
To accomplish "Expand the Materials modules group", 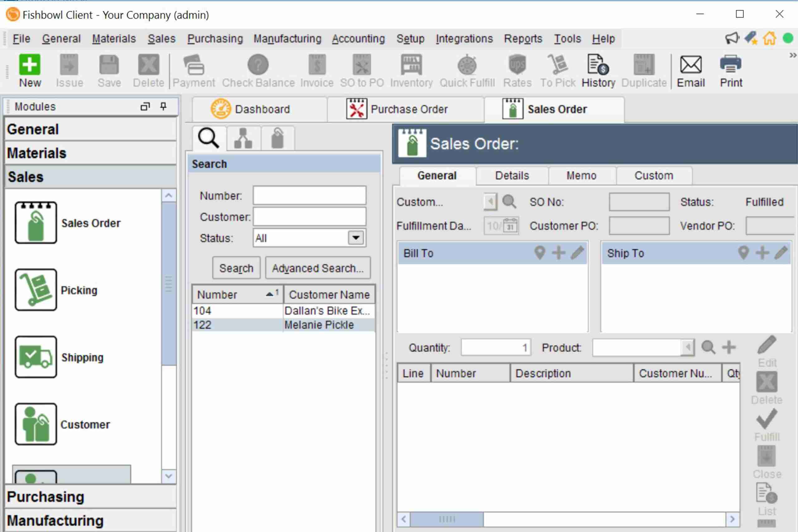I will click(x=91, y=153).
